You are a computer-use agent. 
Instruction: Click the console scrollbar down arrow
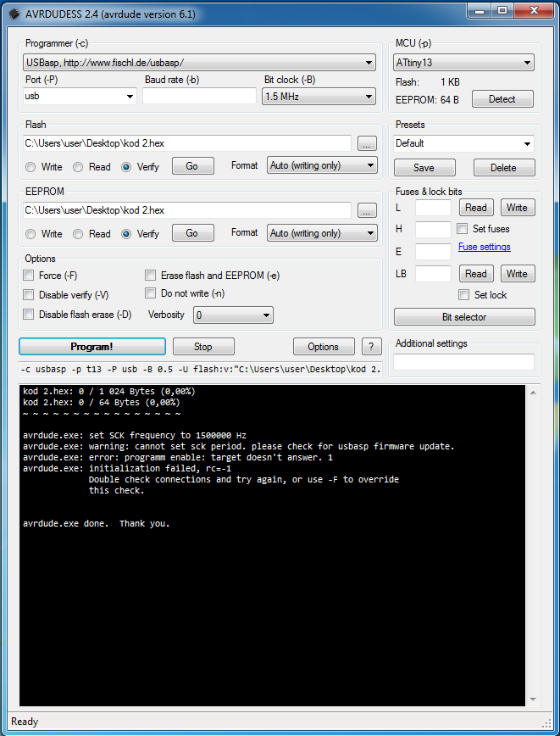[x=533, y=700]
